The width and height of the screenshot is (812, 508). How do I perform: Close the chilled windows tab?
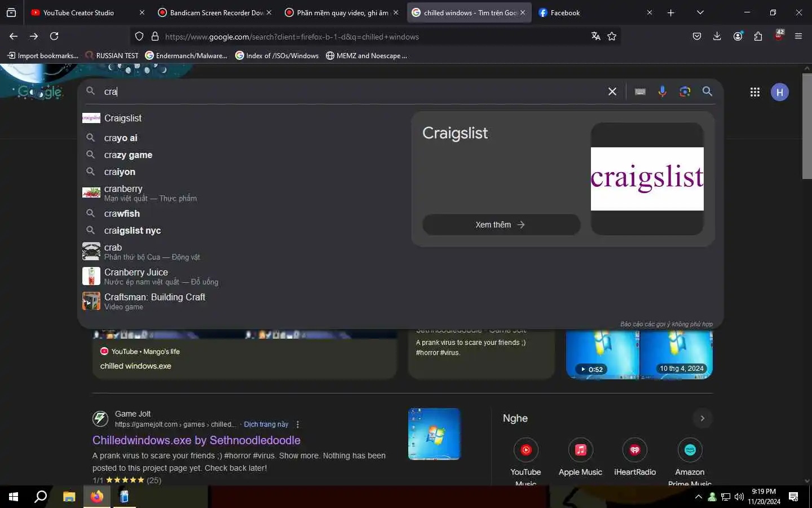[x=523, y=12]
